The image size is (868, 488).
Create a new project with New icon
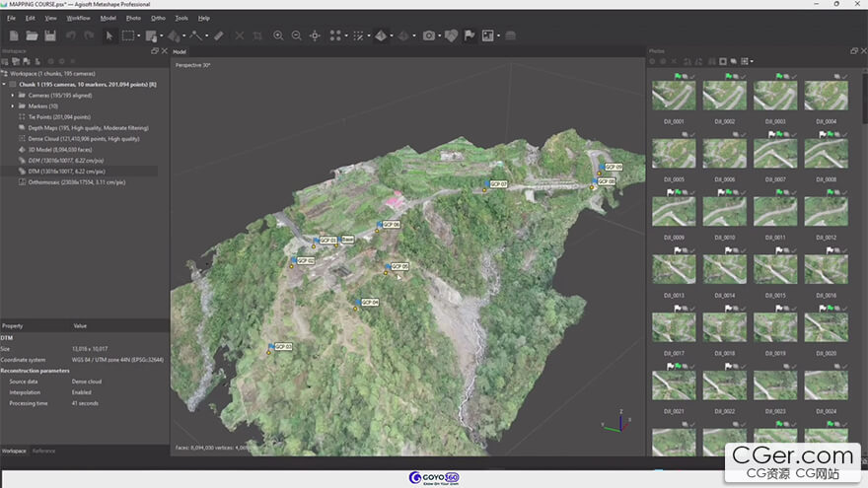point(14,35)
